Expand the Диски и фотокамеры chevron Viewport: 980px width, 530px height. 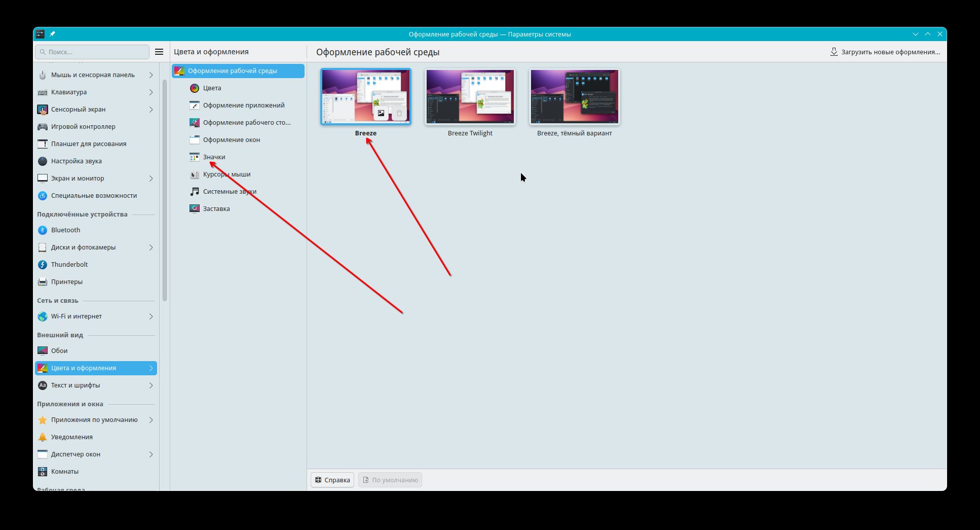151,248
